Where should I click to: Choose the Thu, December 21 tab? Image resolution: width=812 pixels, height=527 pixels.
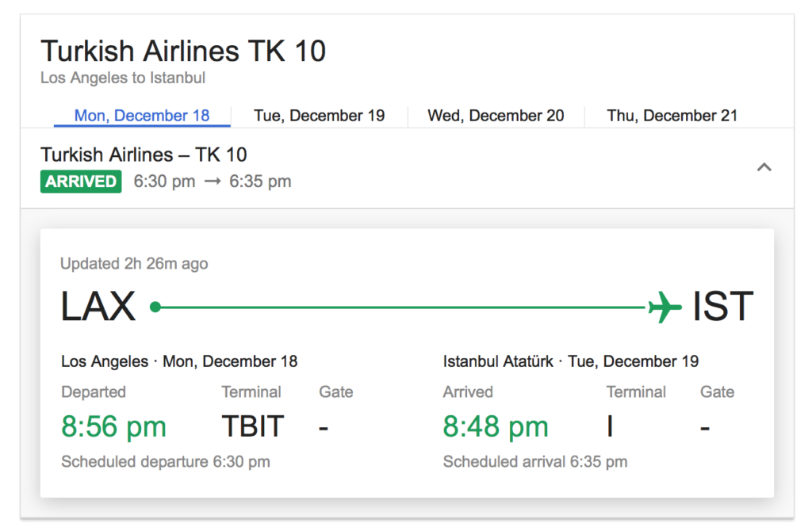click(x=672, y=116)
